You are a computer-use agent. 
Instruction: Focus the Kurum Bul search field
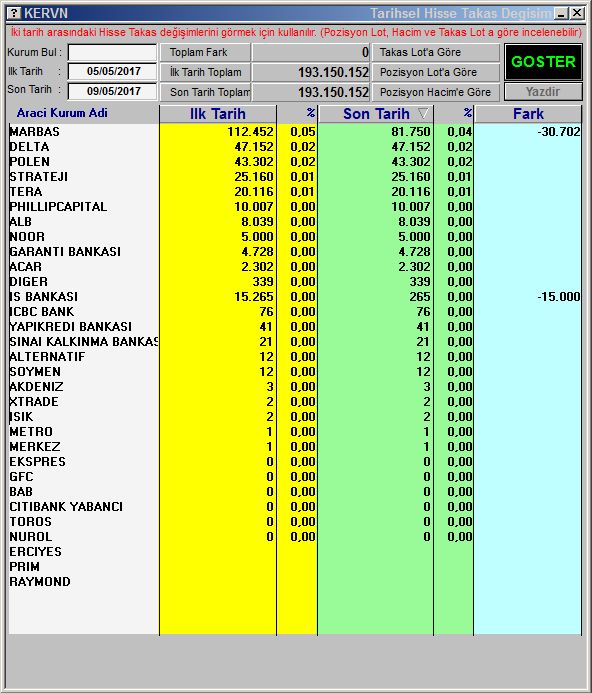[x=112, y=52]
